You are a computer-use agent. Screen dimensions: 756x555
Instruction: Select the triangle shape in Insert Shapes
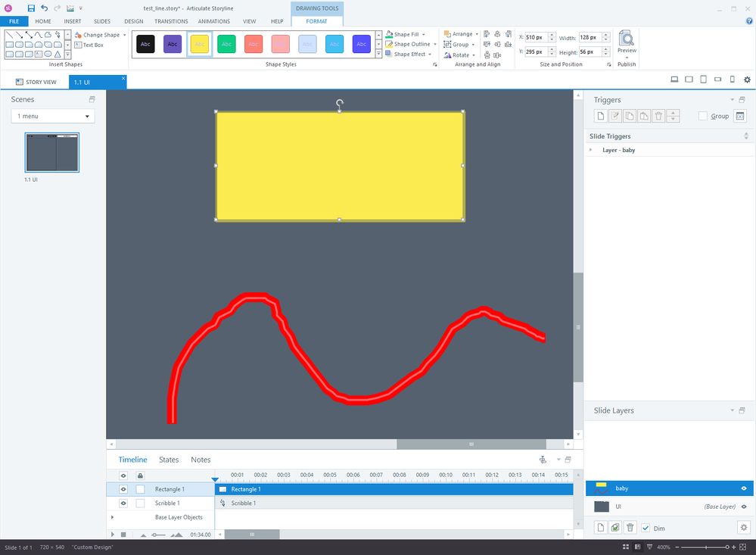[58, 54]
